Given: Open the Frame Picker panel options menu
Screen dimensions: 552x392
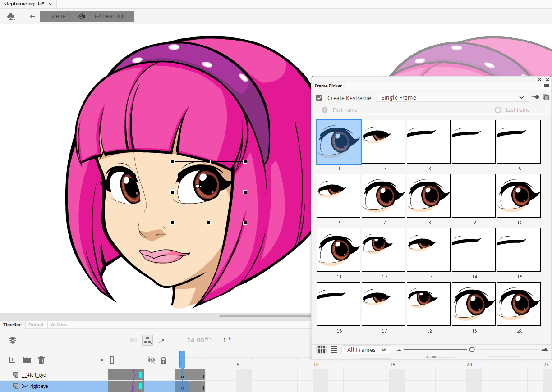Looking at the screenshot, I should tap(547, 86).
